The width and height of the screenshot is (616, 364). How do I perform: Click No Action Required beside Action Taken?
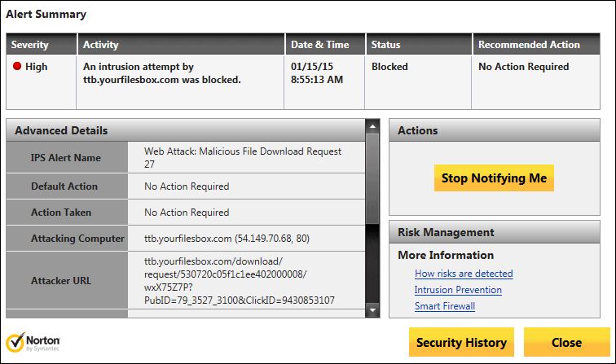pyautogui.click(x=187, y=213)
